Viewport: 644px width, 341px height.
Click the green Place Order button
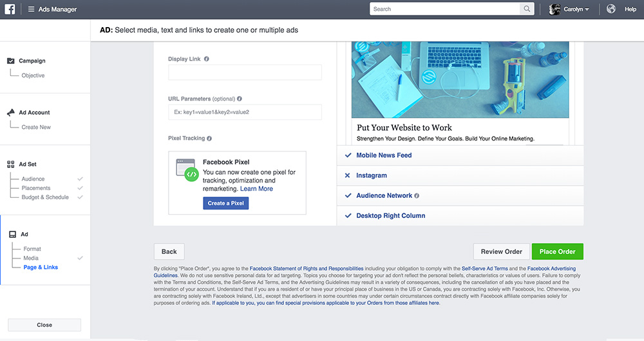(557, 251)
